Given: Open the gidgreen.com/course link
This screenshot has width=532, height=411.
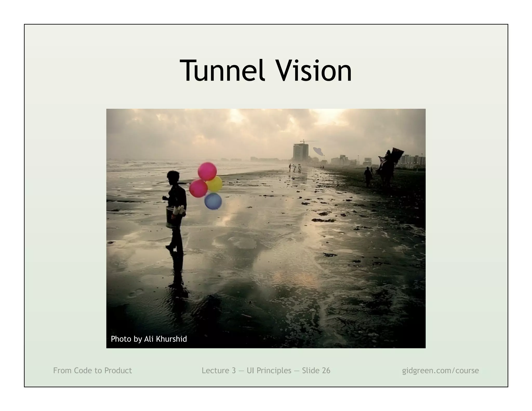Looking at the screenshot, I should click(x=440, y=371).
